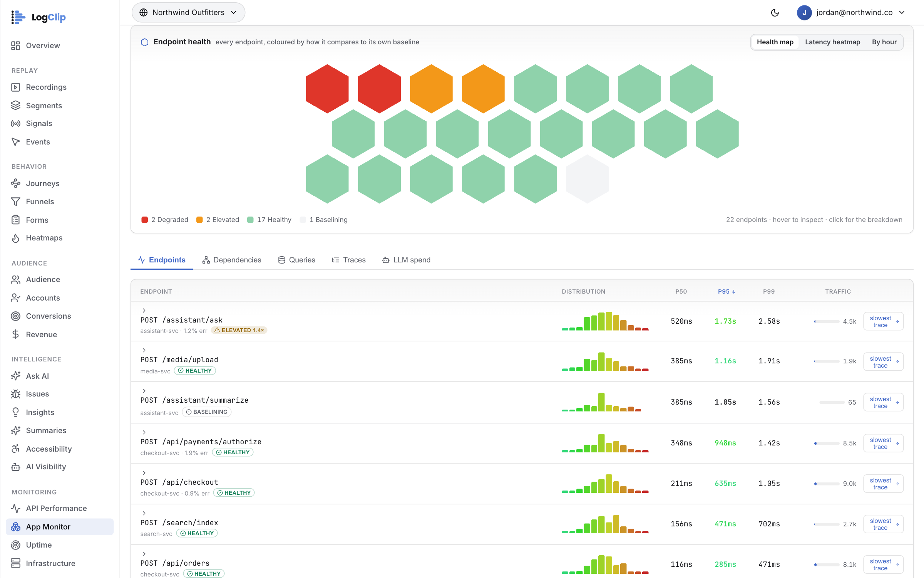Open slowest trace for /api/payments/authorize
The image size is (924, 578).
click(884, 443)
